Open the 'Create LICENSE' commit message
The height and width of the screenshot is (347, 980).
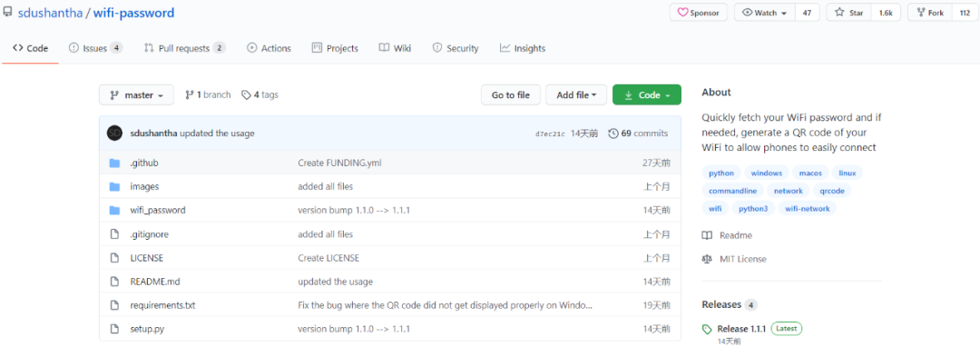[x=328, y=258]
